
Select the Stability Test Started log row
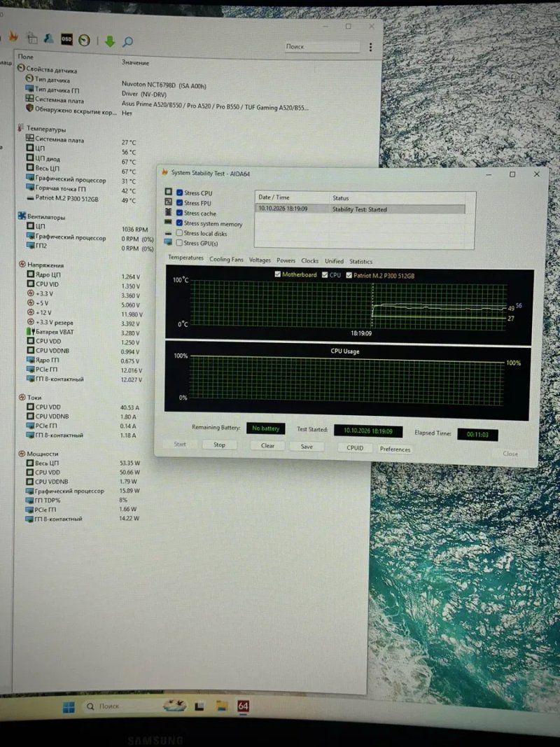click(x=360, y=209)
